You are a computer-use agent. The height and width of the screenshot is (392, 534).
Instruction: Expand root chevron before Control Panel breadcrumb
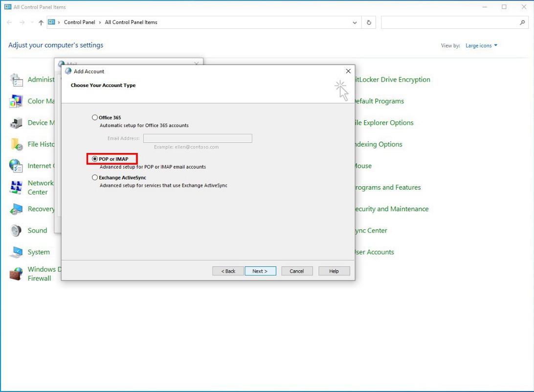point(59,22)
